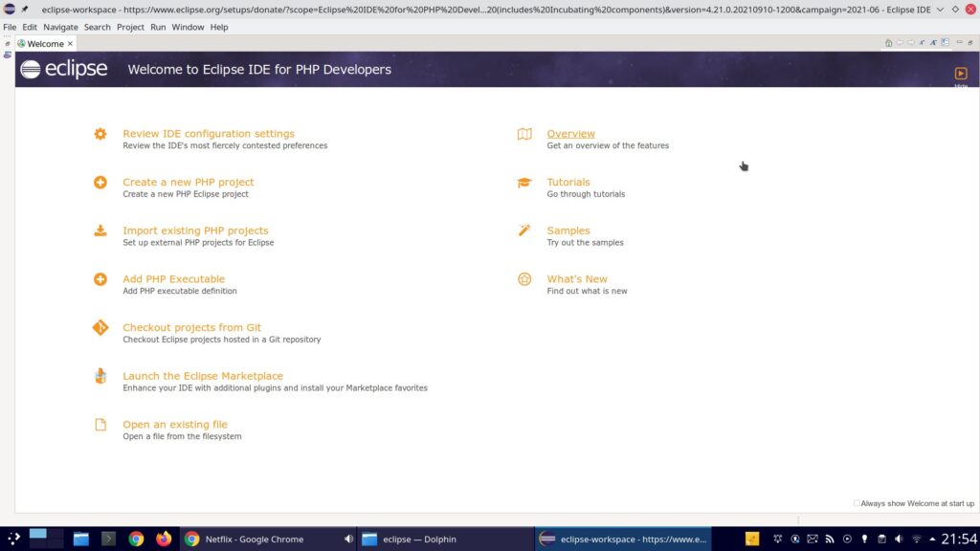Minimize the Welcome view panel
The height and width of the screenshot is (551, 980).
[959, 42]
